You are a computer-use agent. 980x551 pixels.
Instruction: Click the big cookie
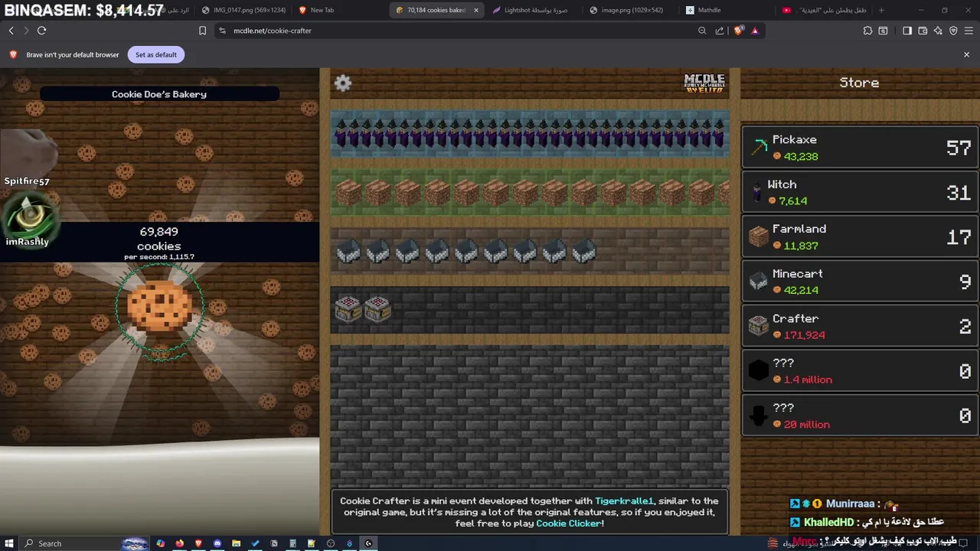click(159, 306)
